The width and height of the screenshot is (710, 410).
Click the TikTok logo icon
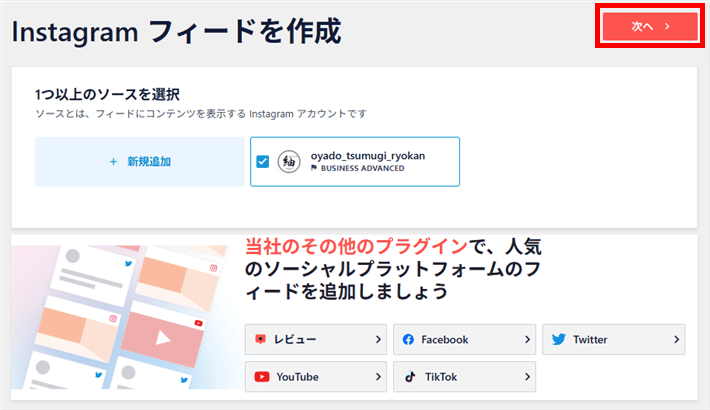click(410, 376)
